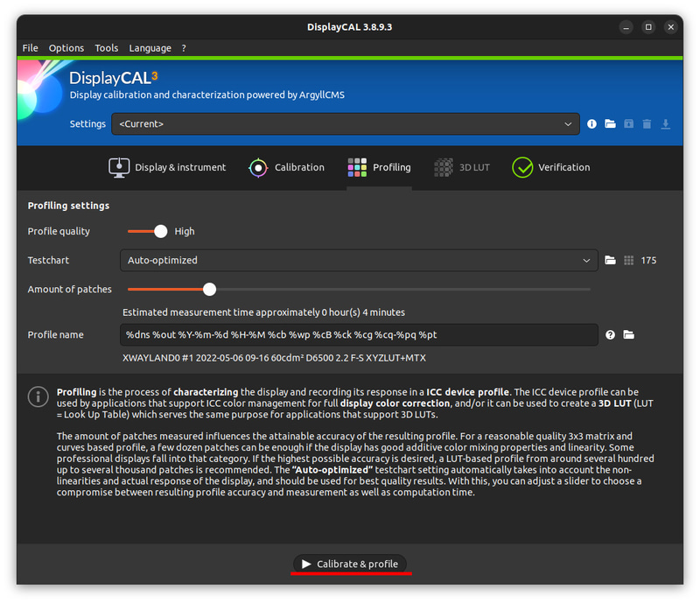This screenshot has height=603, width=700.
Task: Switch to the Verification tab
Action: (x=551, y=167)
